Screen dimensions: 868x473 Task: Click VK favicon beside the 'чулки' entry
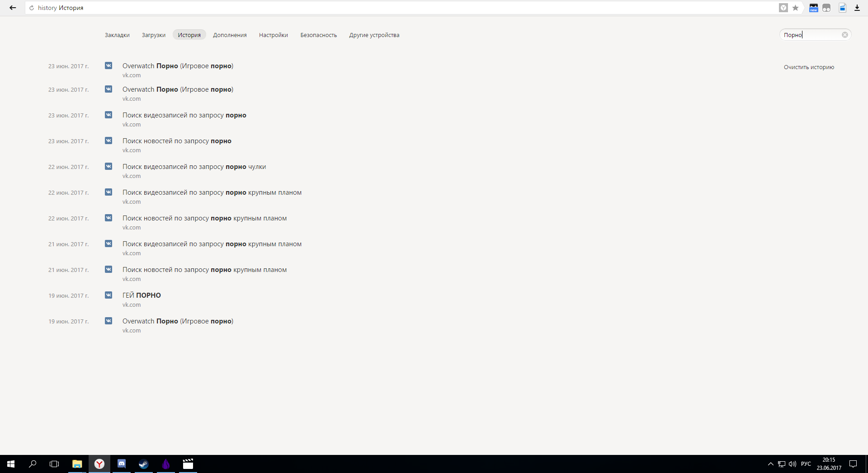click(108, 166)
